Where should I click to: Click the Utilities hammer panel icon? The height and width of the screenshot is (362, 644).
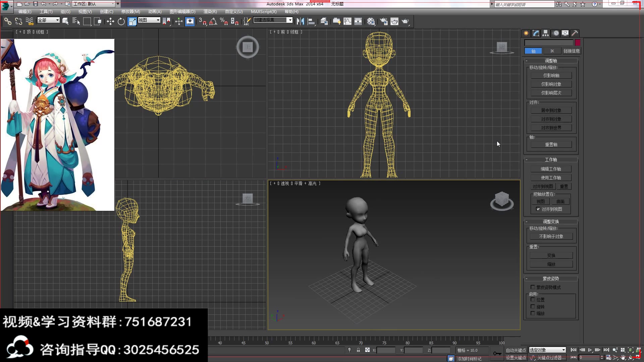click(x=575, y=33)
